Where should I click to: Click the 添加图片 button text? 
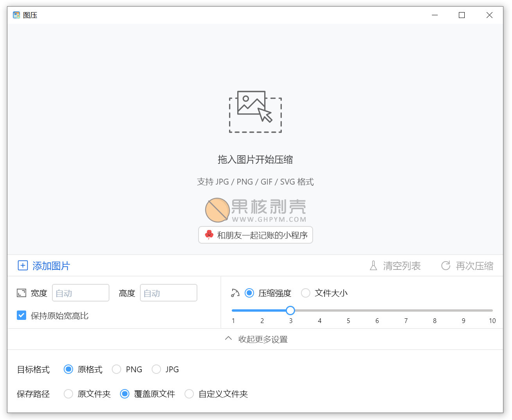[51, 266]
